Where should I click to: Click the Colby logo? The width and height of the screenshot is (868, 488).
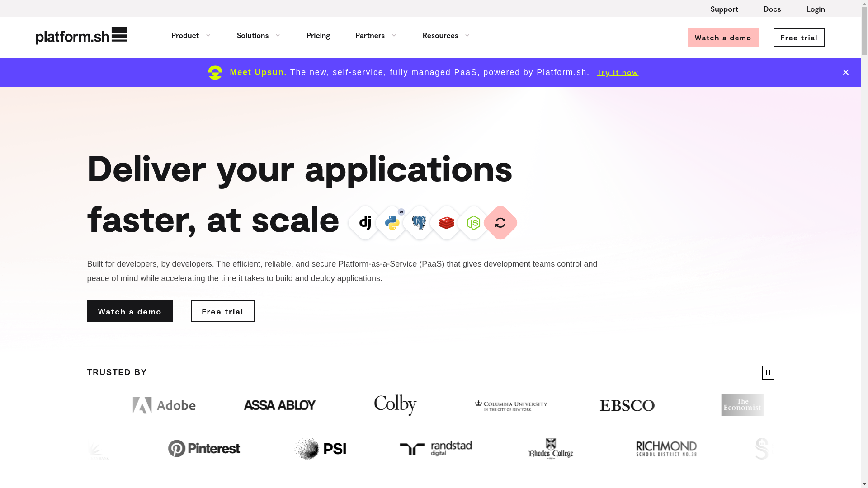coord(395,405)
